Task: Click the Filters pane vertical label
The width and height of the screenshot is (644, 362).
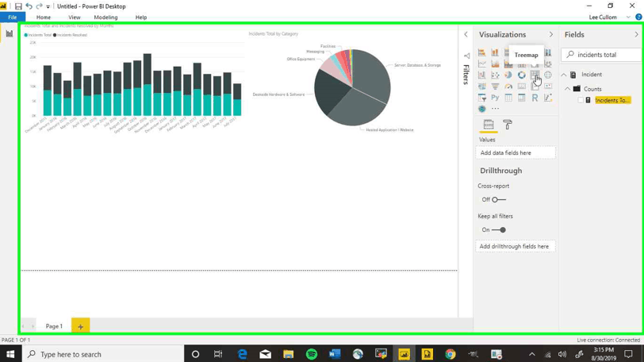Action: tap(466, 74)
